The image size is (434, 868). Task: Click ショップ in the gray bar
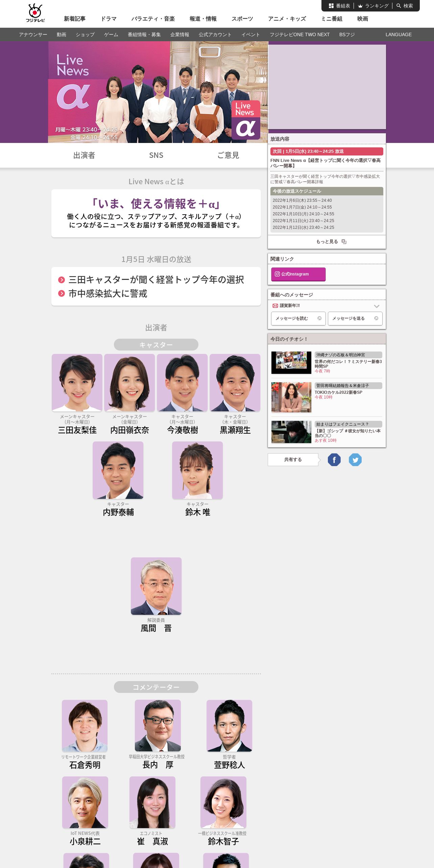[x=85, y=34]
